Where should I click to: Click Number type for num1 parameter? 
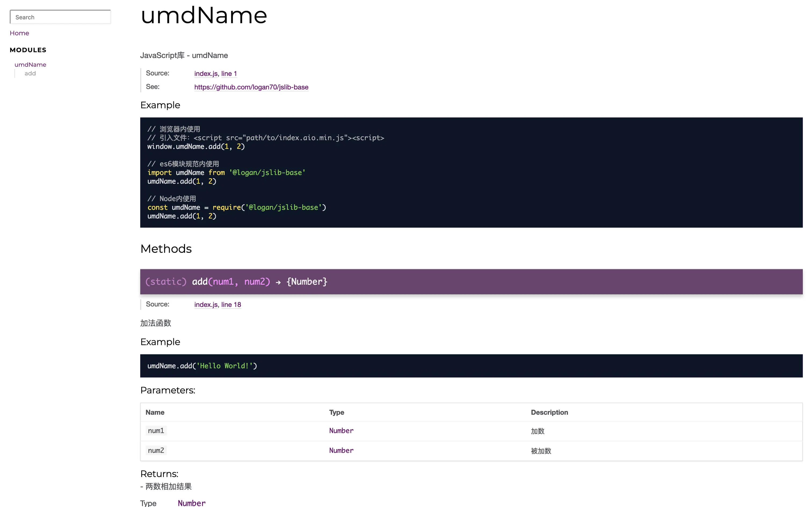[341, 431]
